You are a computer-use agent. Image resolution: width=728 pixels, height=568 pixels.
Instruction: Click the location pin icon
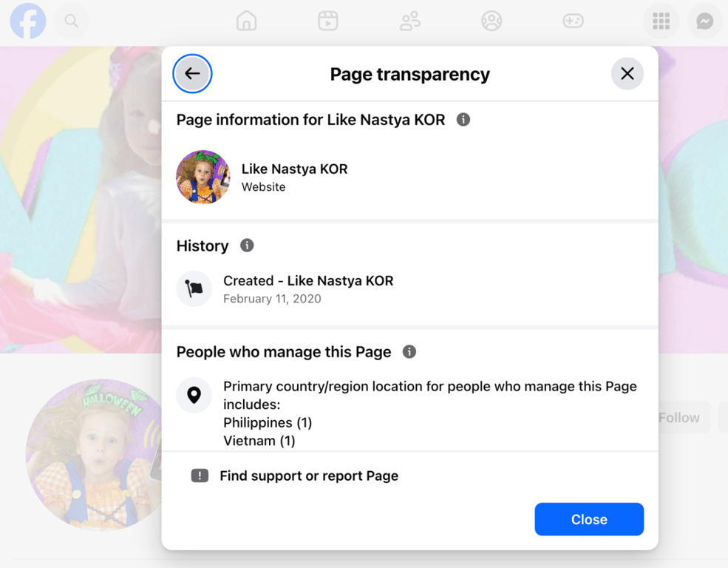pos(194,395)
